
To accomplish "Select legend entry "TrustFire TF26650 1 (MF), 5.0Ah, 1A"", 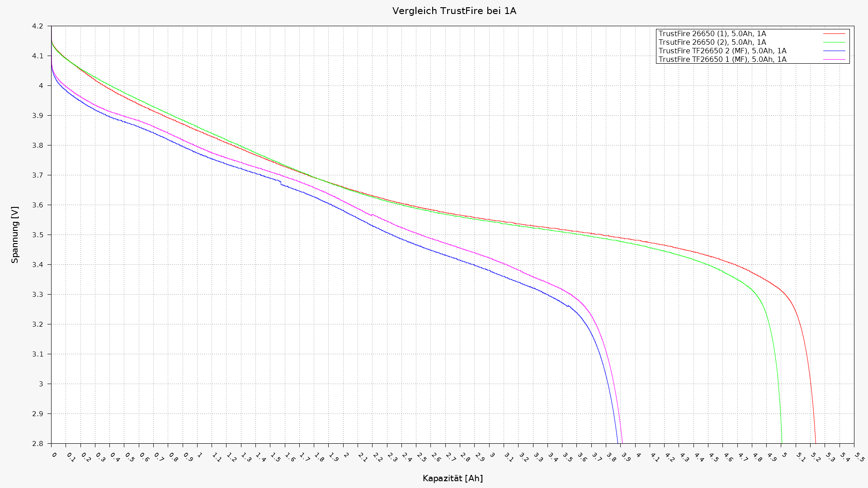I will pos(722,60).
